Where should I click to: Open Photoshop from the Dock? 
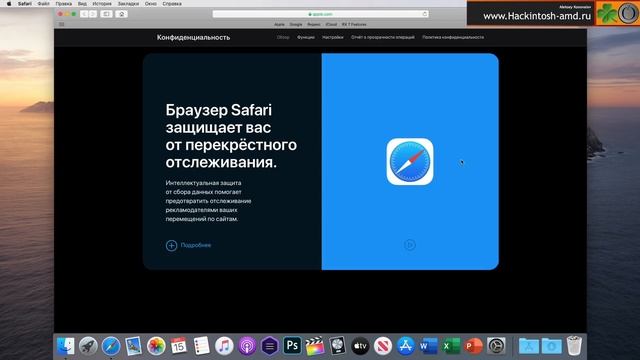click(292, 346)
